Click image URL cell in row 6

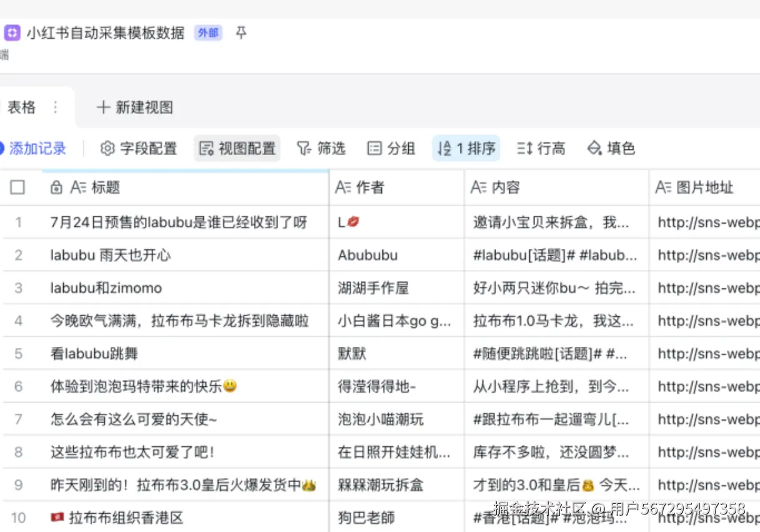(704, 386)
